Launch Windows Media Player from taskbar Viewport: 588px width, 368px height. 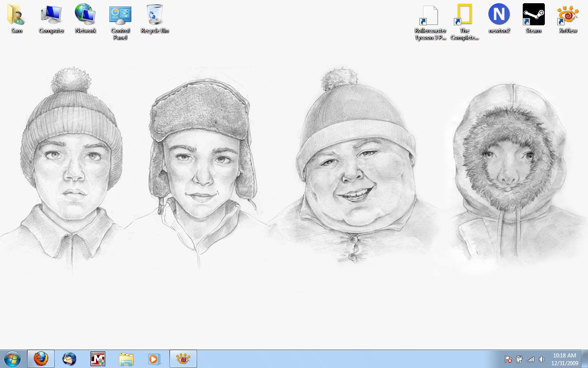154,359
